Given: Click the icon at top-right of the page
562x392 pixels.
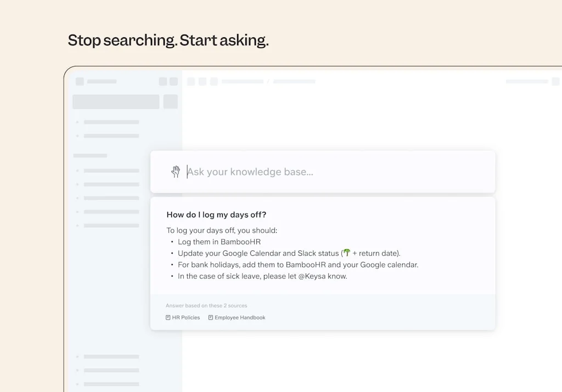Looking at the screenshot, I should tap(555, 81).
